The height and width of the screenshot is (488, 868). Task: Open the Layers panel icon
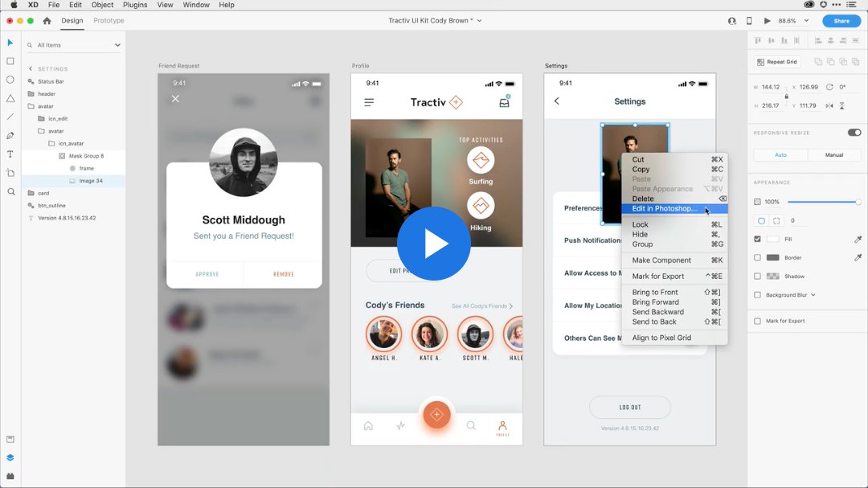[x=10, y=457]
